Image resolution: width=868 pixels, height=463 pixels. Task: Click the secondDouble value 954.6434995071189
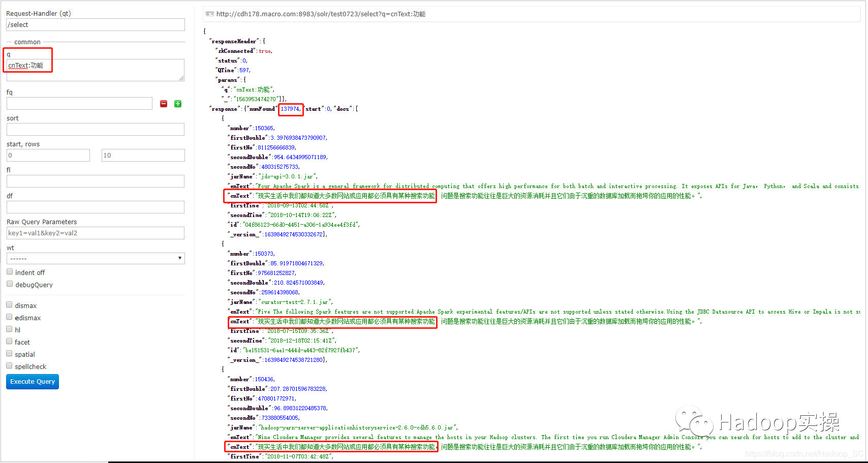(x=300, y=157)
